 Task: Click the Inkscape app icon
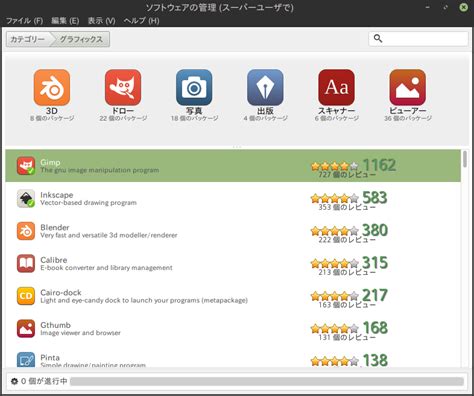tap(26, 198)
